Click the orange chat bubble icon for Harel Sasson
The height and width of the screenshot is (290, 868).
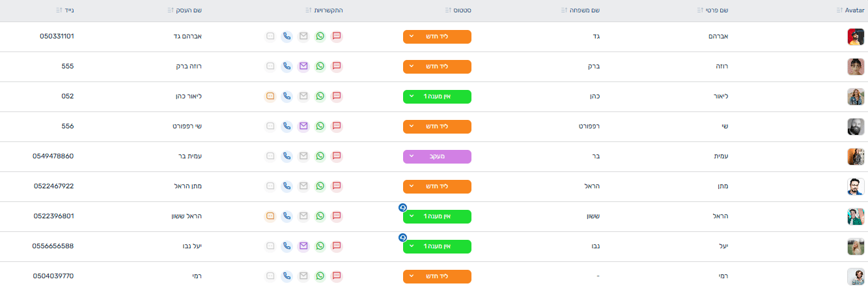(270, 216)
